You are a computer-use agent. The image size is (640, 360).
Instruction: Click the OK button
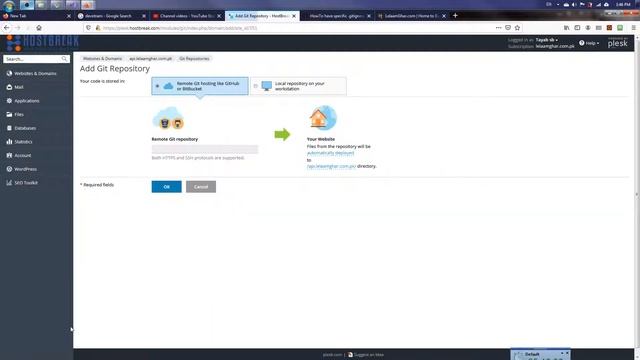(167, 187)
